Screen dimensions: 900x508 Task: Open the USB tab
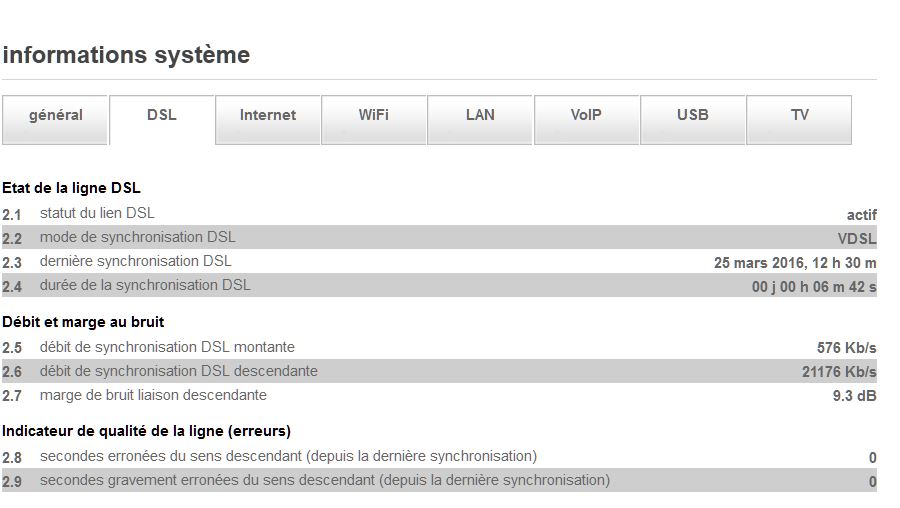pyautogui.click(x=692, y=116)
